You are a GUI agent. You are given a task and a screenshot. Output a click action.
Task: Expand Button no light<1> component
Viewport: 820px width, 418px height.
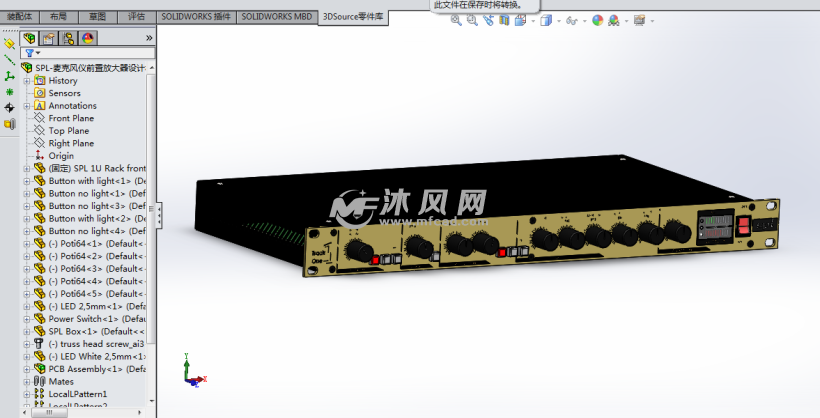[27, 194]
